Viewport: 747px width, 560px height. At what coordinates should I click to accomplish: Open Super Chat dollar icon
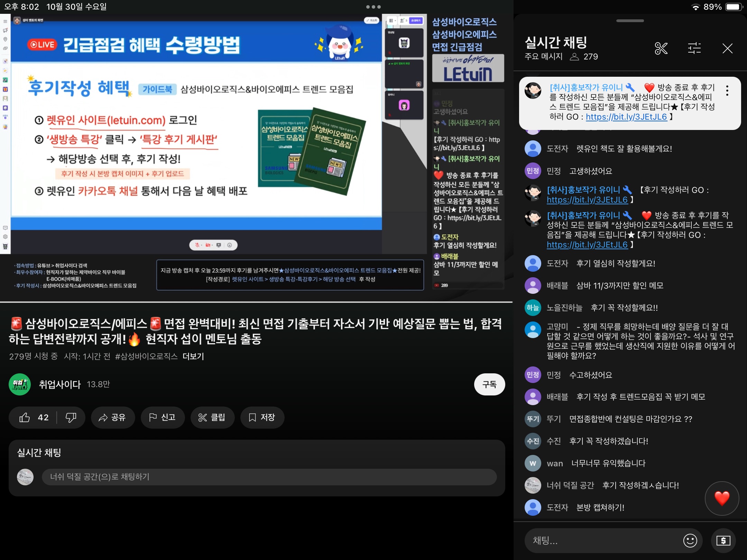723,540
